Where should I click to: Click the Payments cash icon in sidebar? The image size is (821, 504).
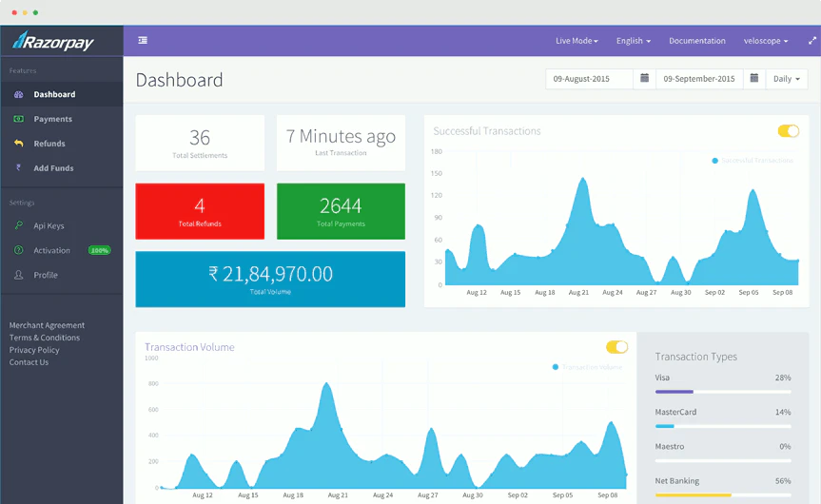[x=19, y=119]
